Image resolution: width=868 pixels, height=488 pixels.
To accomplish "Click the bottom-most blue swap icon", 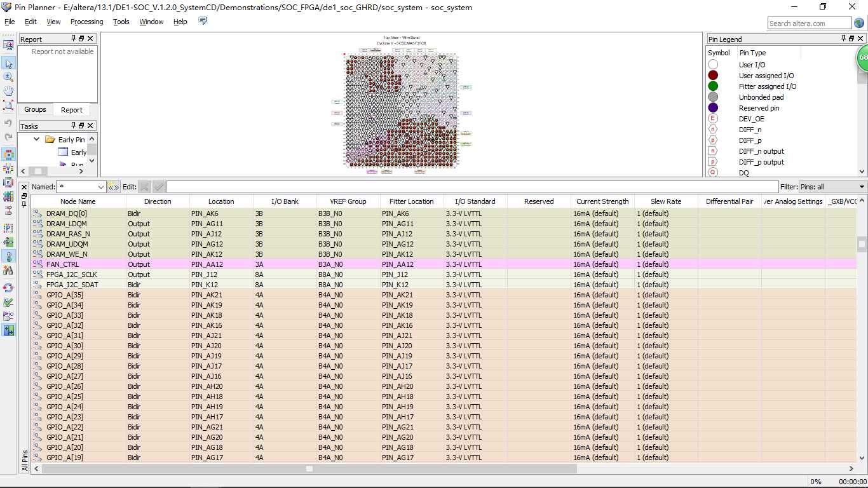I will pyautogui.click(x=8, y=330).
